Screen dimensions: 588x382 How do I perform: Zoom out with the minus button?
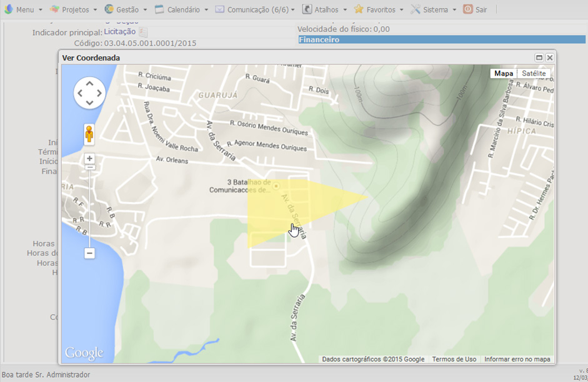(x=89, y=253)
